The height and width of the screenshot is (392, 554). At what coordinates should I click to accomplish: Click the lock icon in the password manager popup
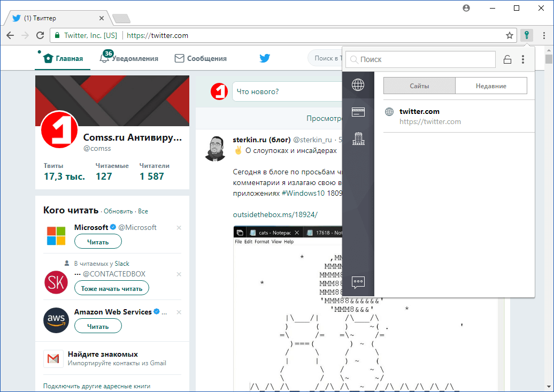tap(507, 59)
